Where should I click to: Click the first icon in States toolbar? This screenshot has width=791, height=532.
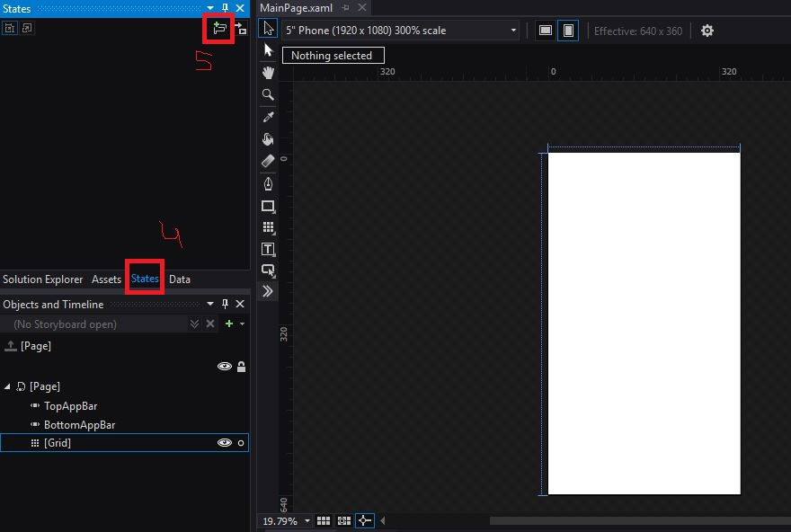point(10,28)
